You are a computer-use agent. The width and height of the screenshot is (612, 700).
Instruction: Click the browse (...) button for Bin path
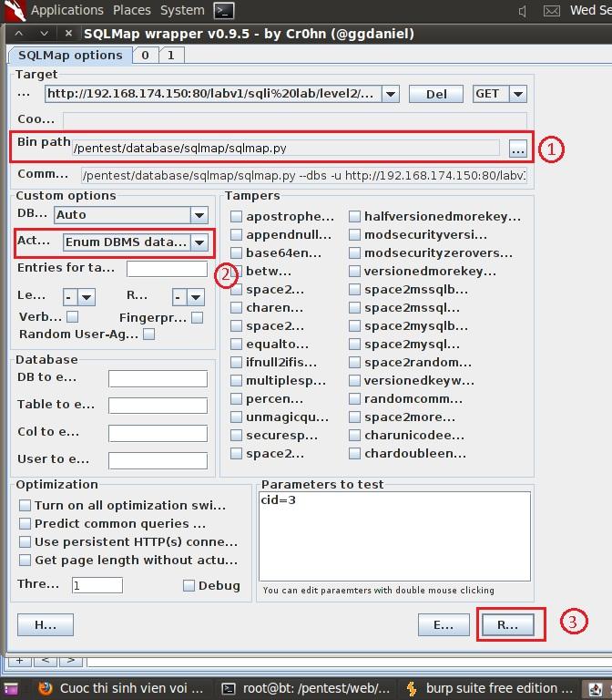[x=517, y=149]
